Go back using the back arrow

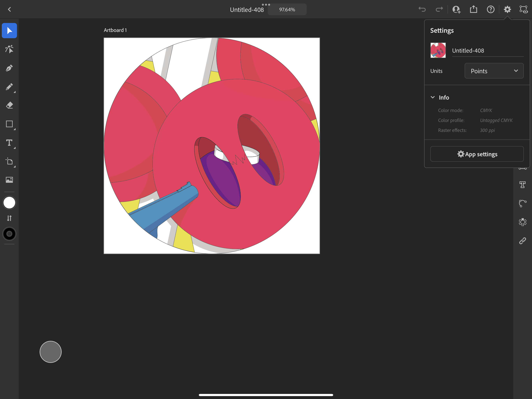(x=9, y=9)
